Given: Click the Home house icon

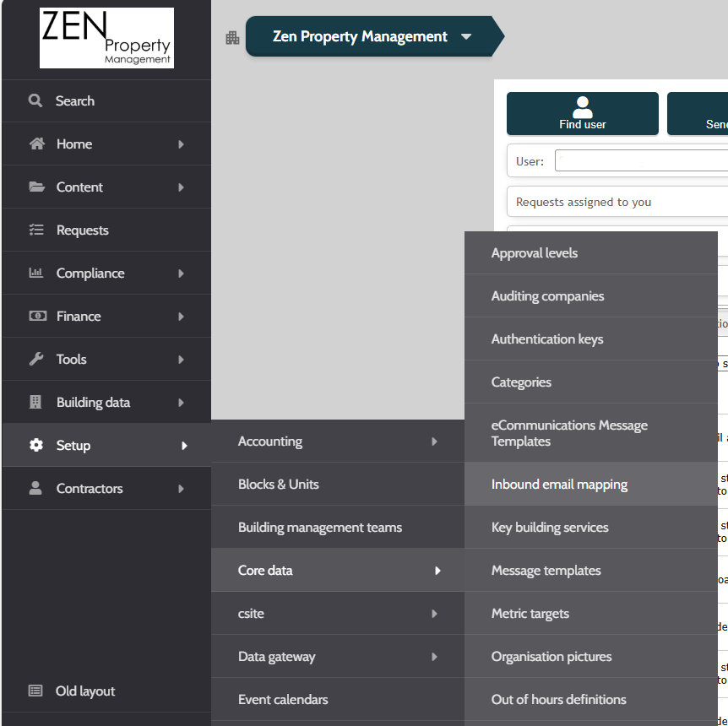Looking at the screenshot, I should (x=35, y=144).
